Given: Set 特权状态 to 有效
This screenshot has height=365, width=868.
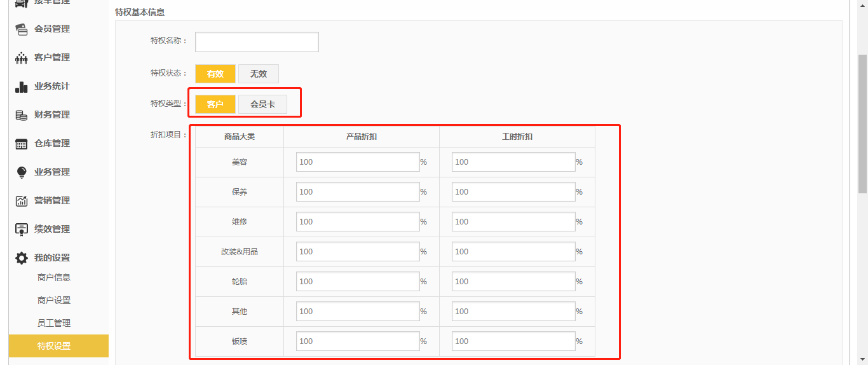Looking at the screenshot, I should pos(215,74).
